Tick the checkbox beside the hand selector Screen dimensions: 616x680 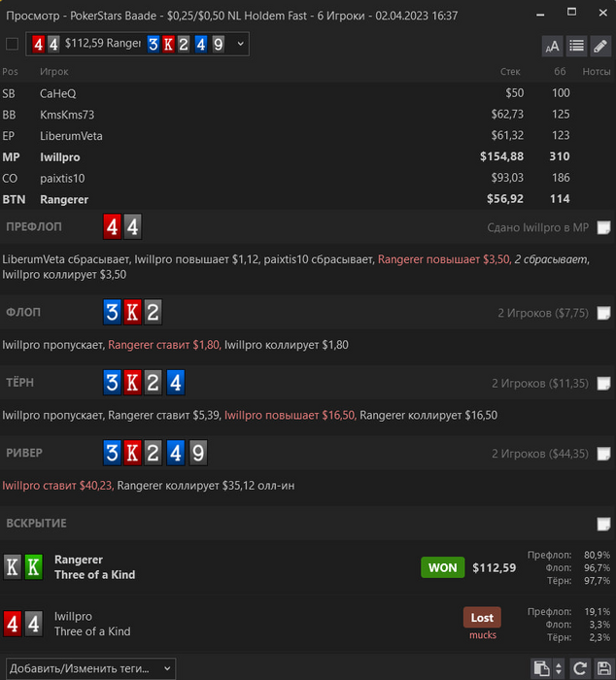(13, 44)
